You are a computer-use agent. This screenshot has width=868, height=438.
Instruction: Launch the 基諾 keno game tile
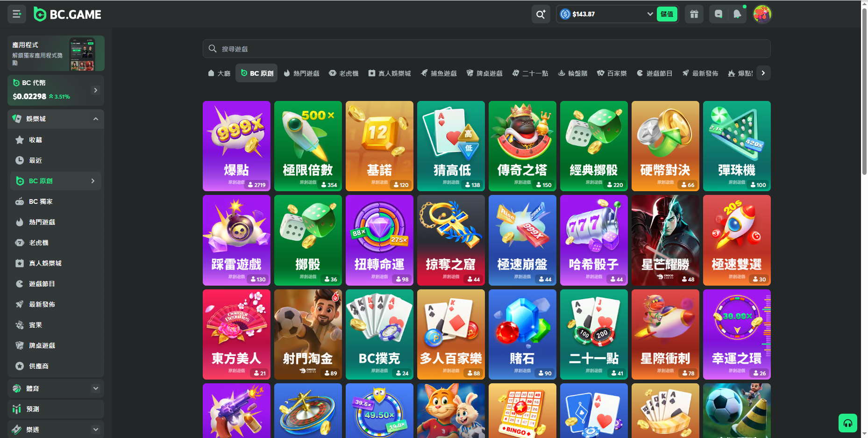pos(379,146)
